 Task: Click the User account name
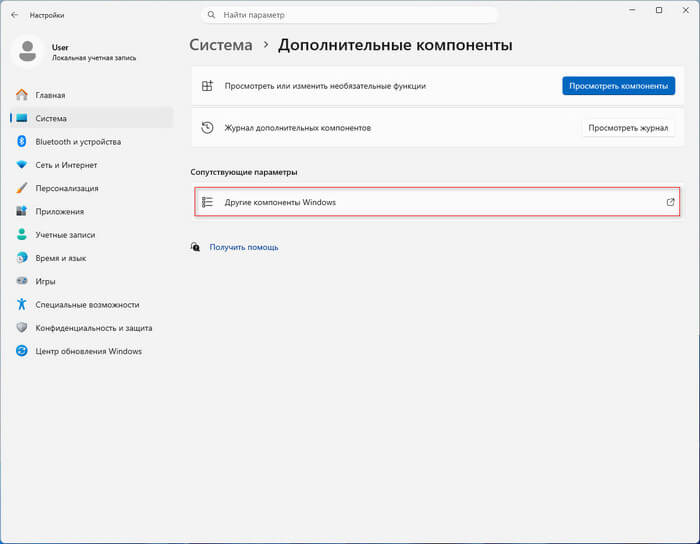tap(60, 47)
